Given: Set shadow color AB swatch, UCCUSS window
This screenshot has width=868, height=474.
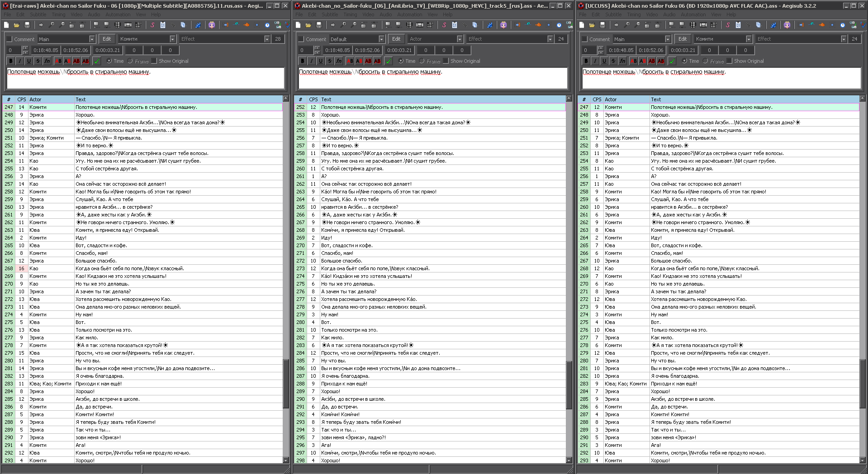Looking at the screenshot, I should point(661,61).
